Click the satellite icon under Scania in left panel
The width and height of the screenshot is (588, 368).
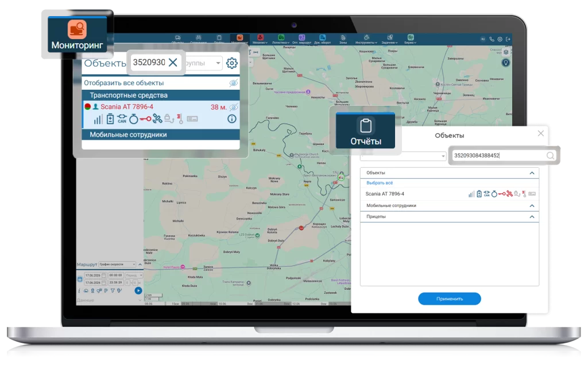click(157, 118)
